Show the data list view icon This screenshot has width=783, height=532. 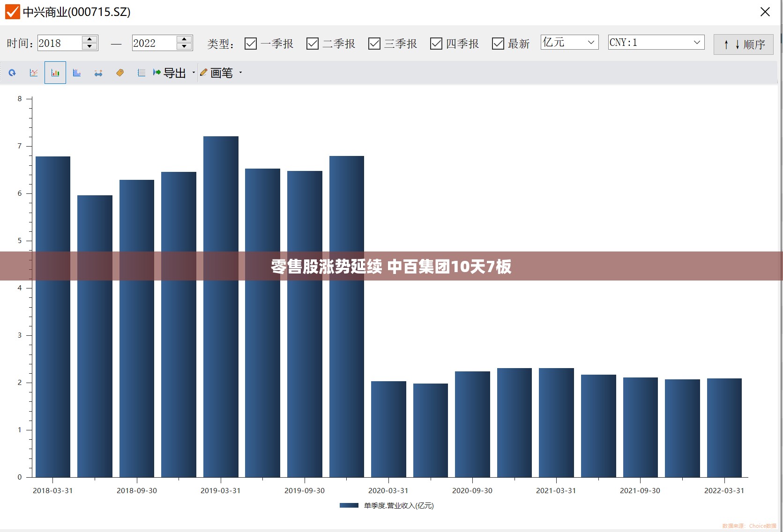[142, 73]
